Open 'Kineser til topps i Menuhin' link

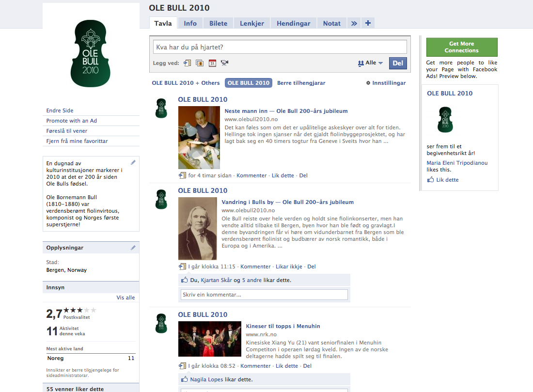pyautogui.click(x=283, y=327)
